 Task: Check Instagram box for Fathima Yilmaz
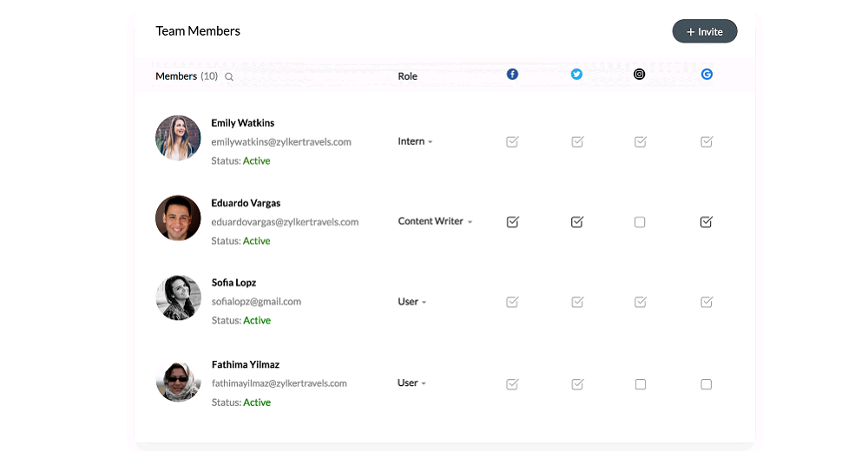click(640, 384)
